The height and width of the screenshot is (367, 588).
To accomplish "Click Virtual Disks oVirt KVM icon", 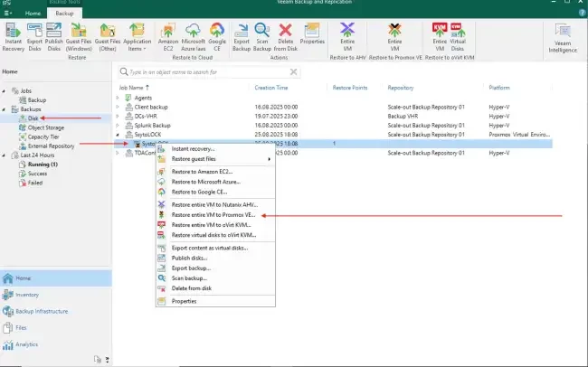I will coord(457,37).
